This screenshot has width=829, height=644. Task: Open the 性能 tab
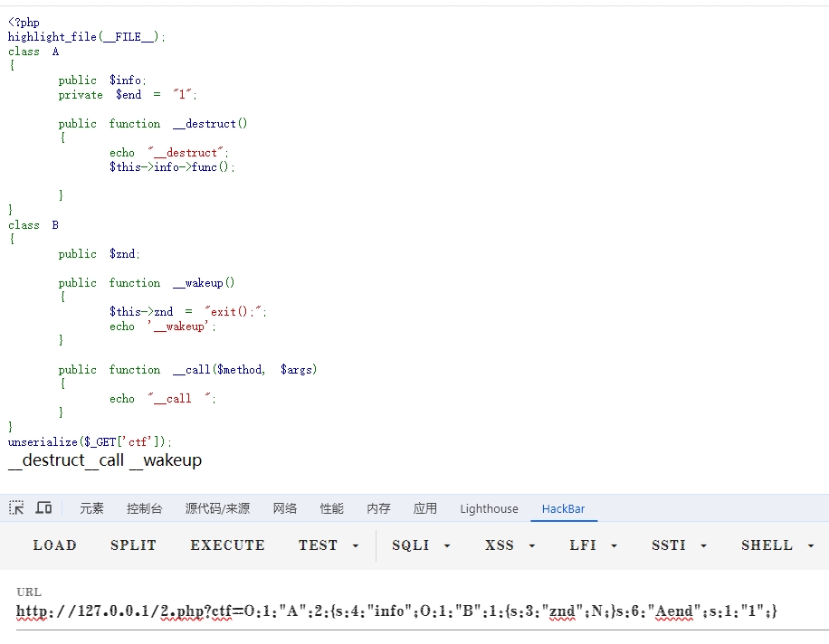tap(332, 509)
